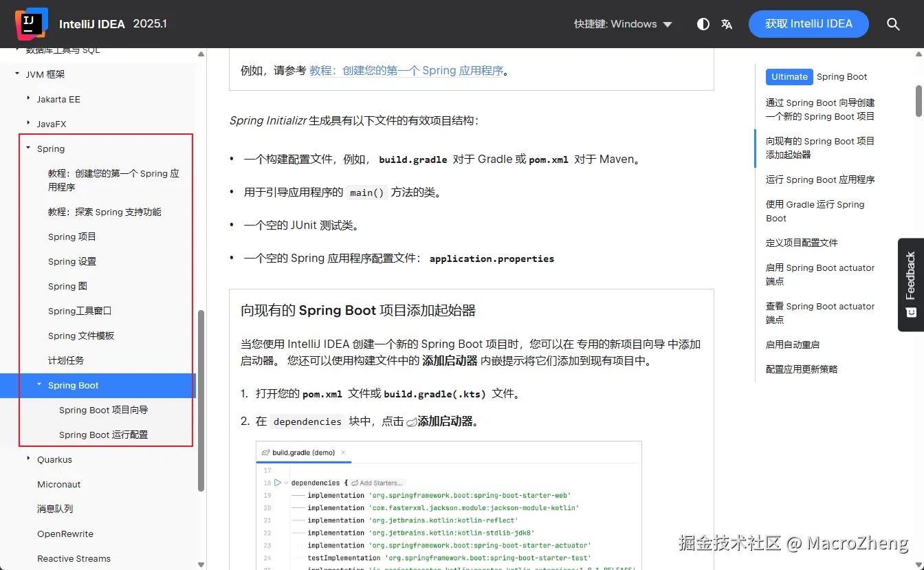Jump to 定义项目配置文件 section
924x570 pixels.
[x=802, y=243]
